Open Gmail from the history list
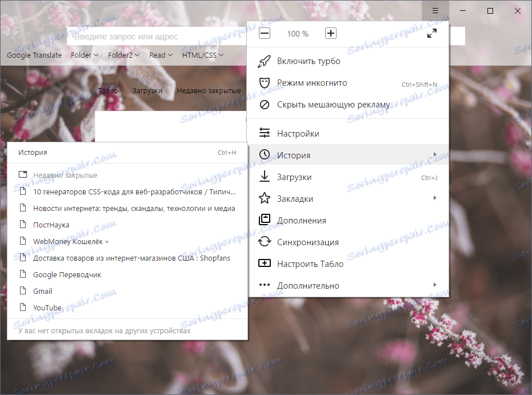Image resolution: width=532 pixels, height=395 pixels. point(46,291)
